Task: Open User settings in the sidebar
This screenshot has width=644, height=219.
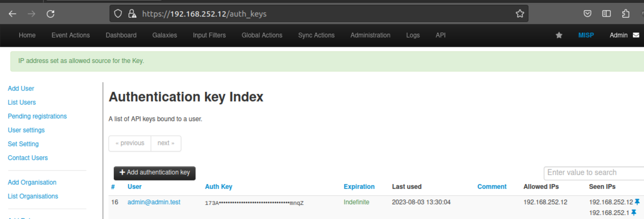Action: [x=26, y=130]
